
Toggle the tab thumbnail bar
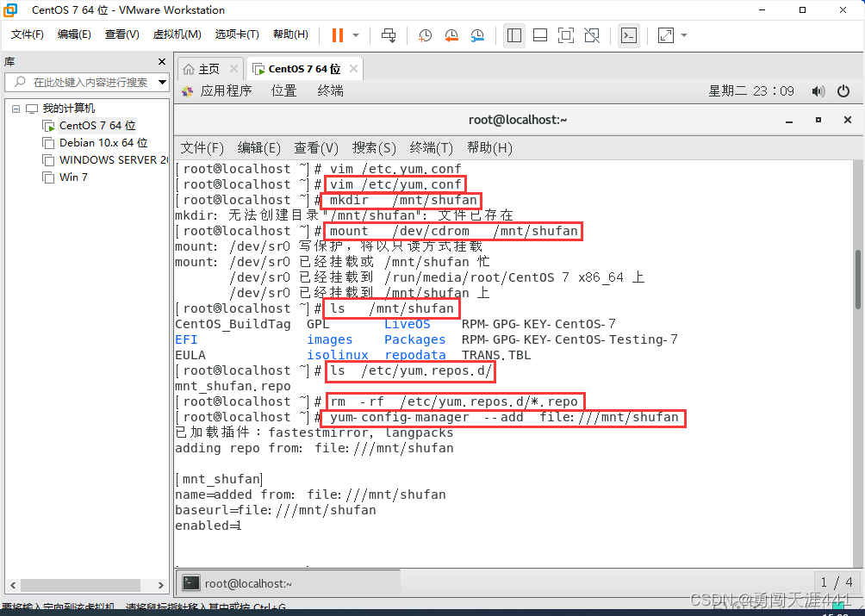(x=540, y=35)
